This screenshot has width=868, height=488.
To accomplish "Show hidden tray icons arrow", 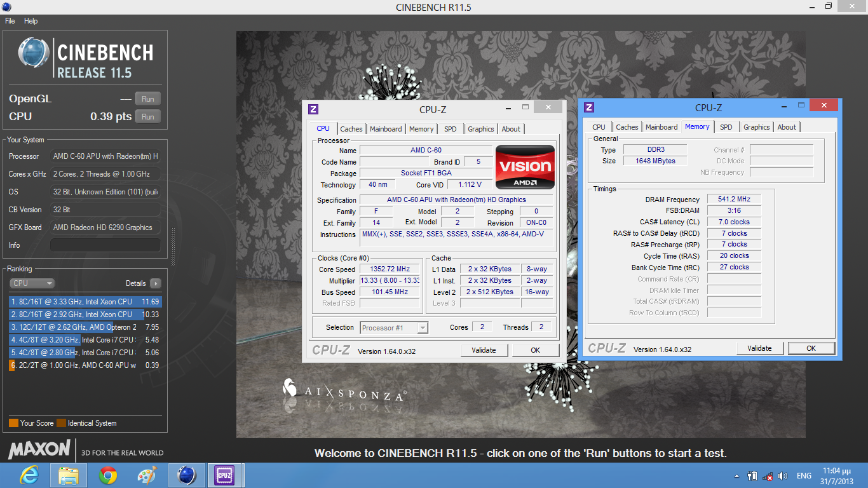I will (736, 476).
